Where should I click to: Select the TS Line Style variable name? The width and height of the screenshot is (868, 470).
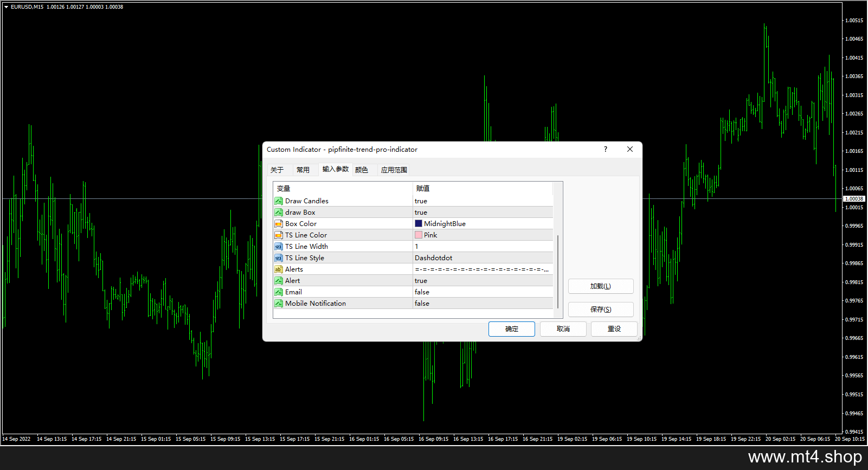coord(305,258)
